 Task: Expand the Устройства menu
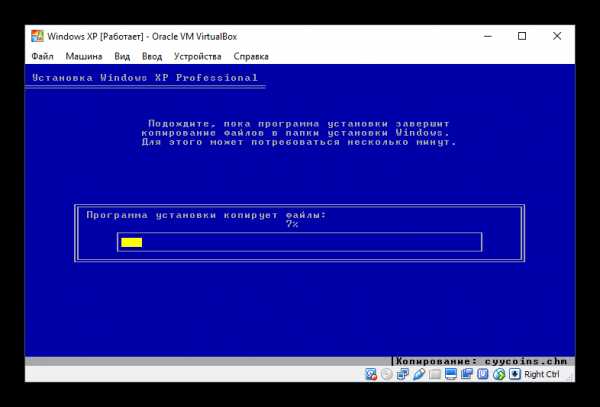click(196, 57)
